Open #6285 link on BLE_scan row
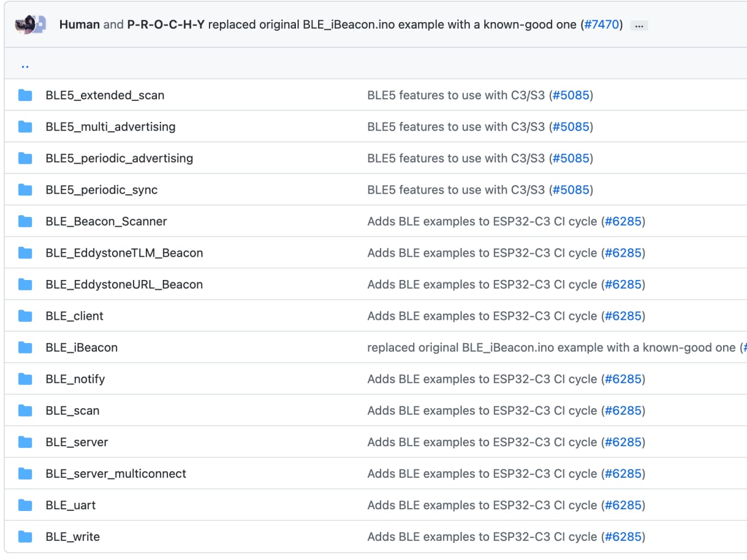The height and width of the screenshot is (560, 747). (623, 411)
